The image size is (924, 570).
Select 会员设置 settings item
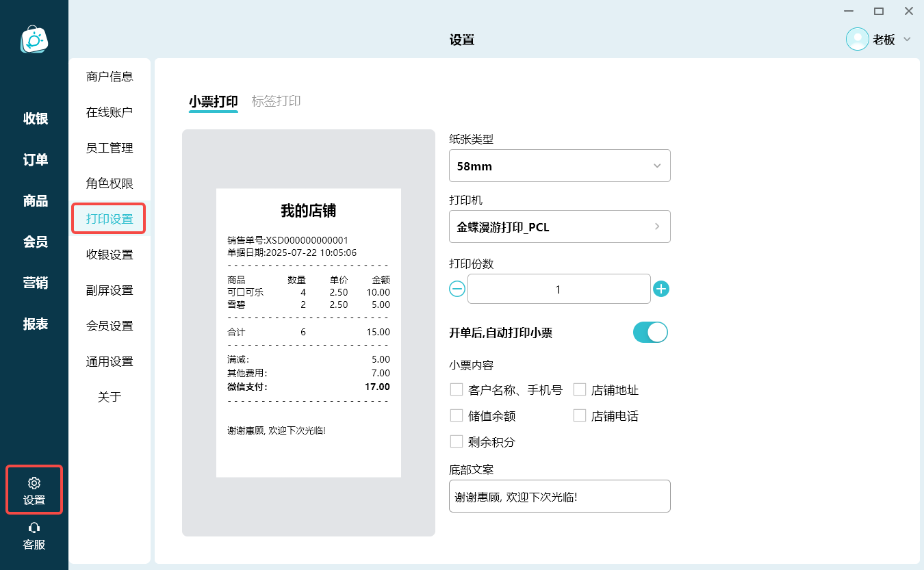(x=110, y=326)
